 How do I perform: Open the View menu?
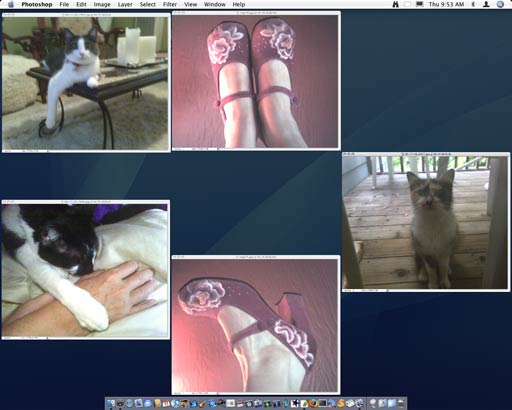[x=190, y=4]
